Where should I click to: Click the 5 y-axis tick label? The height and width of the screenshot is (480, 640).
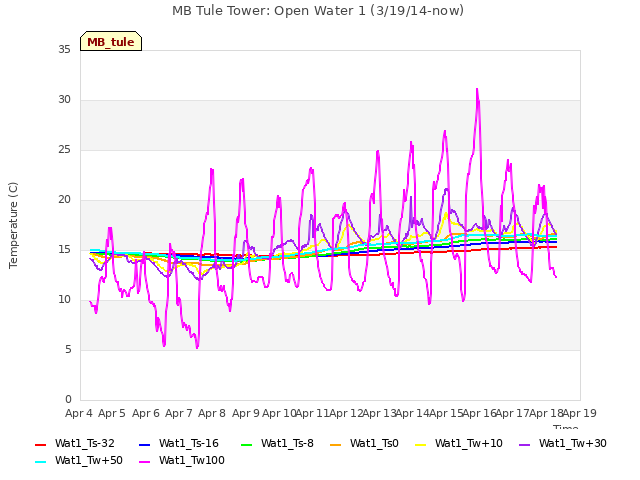[x=68, y=350]
